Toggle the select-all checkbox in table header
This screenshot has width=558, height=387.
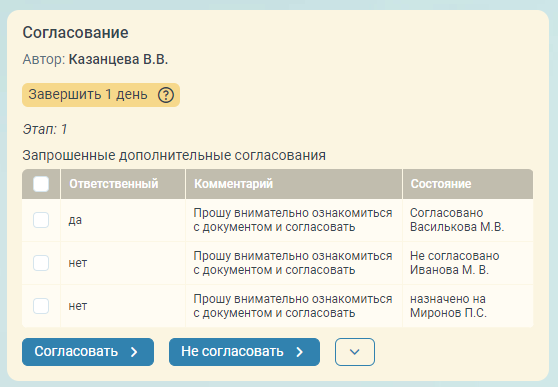click(x=41, y=184)
